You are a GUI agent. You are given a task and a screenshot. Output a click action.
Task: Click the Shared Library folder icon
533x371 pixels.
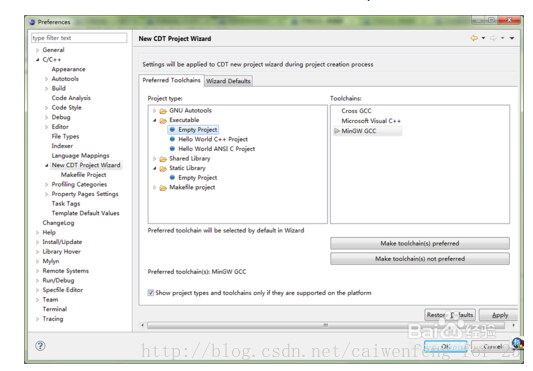pyautogui.click(x=163, y=159)
